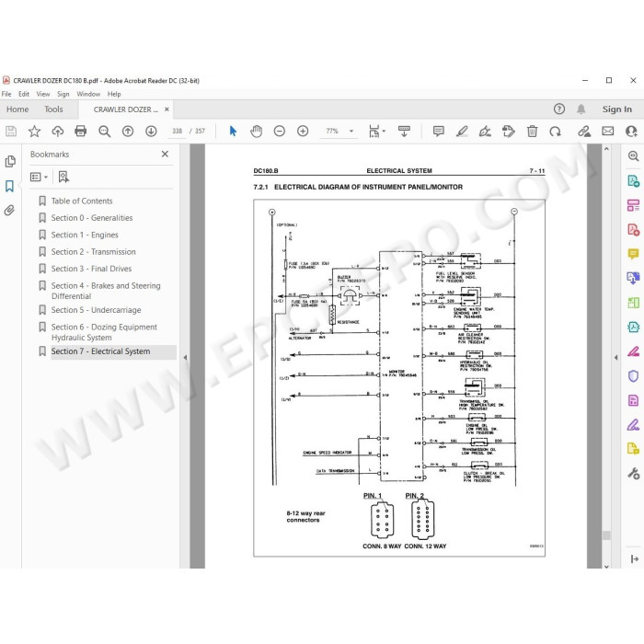Open More Tools wrench icon
The image size is (644, 644).
tap(633, 473)
